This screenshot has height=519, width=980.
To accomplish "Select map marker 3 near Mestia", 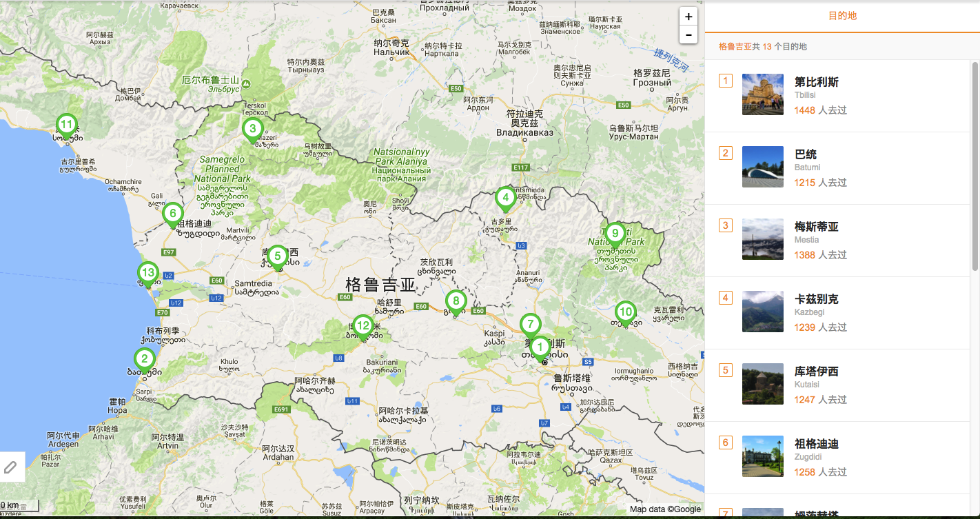I will [x=252, y=129].
